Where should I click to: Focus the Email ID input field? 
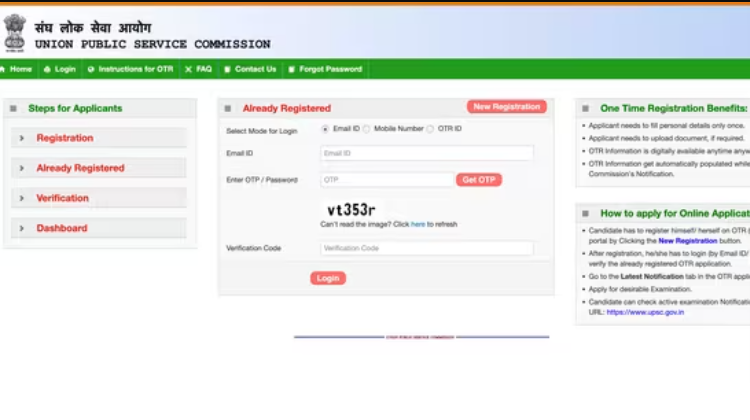427,153
